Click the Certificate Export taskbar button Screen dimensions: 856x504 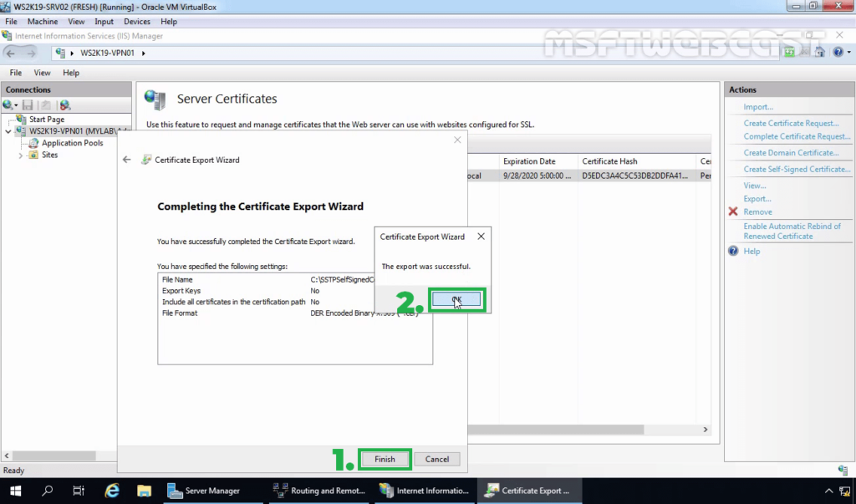[x=529, y=491]
